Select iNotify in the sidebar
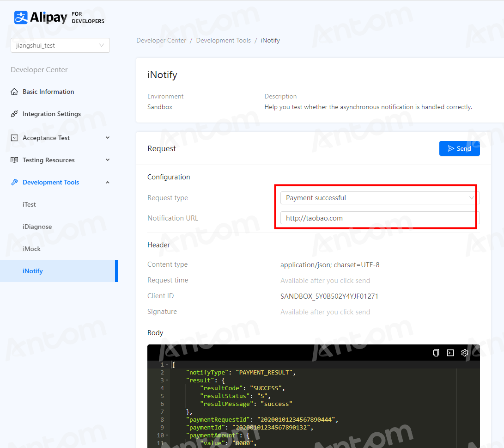Viewport: 504px width, 448px height. pos(59,271)
